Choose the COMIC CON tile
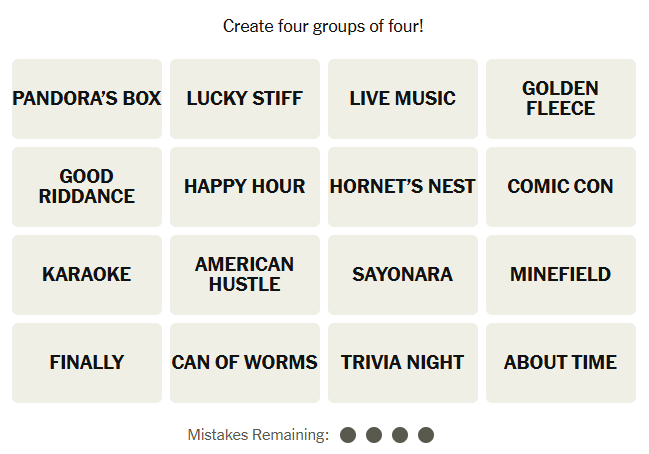 (x=561, y=187)
